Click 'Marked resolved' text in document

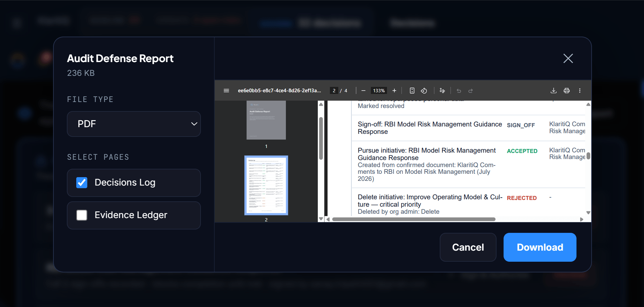click(381, 106)
